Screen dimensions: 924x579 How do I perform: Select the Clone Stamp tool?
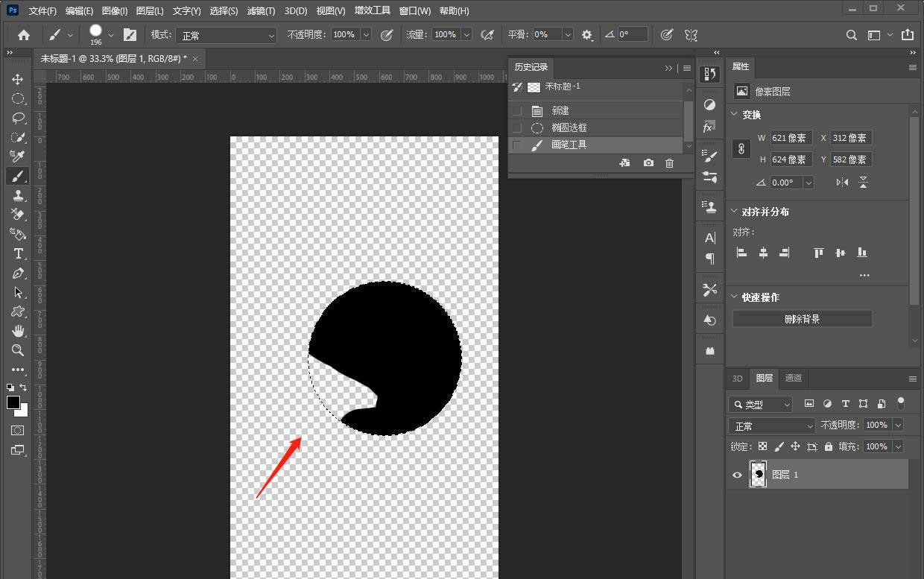click(18, 195)
